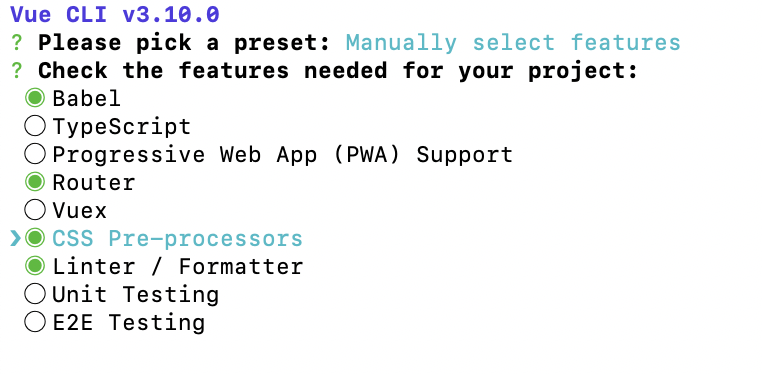762x374 pixels.
Task: Uncheck the Linter / Formatter circle
Action: (x=35, y=266)
